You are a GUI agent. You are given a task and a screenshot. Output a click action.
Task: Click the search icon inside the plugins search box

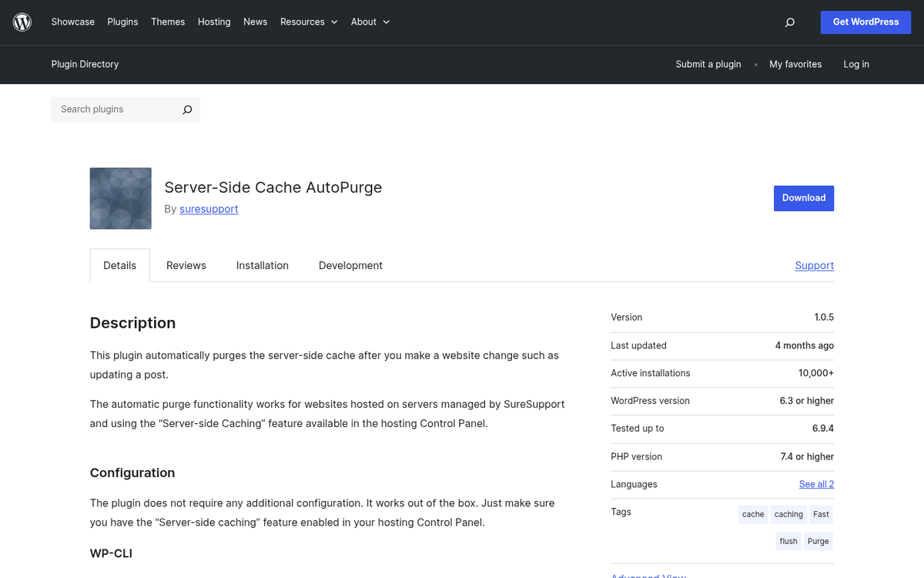[x=186, y=109]
